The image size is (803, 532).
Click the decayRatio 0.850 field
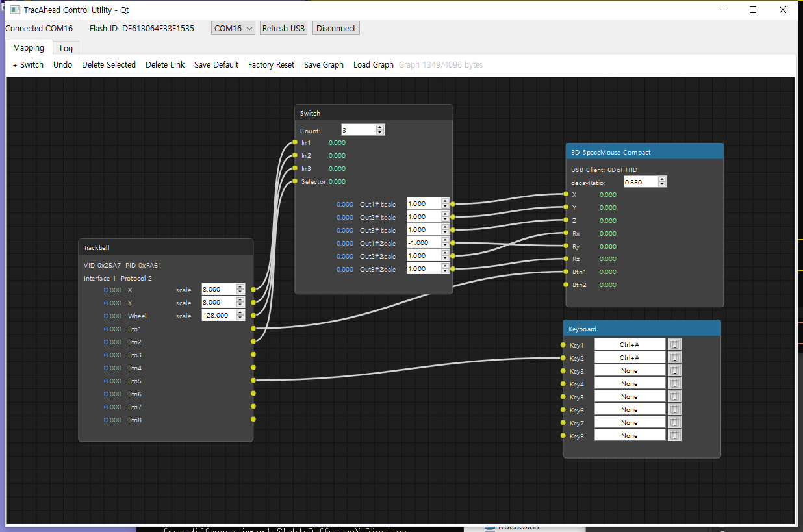641,182
